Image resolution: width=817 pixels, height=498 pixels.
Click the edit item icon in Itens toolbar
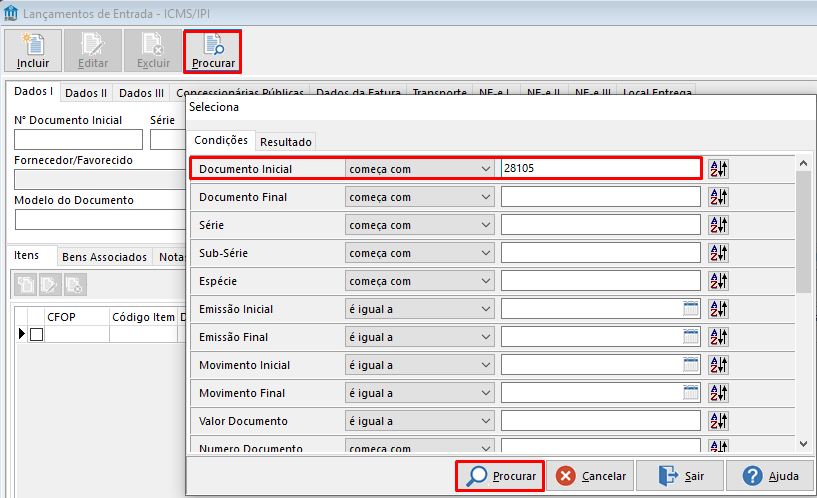50,284
